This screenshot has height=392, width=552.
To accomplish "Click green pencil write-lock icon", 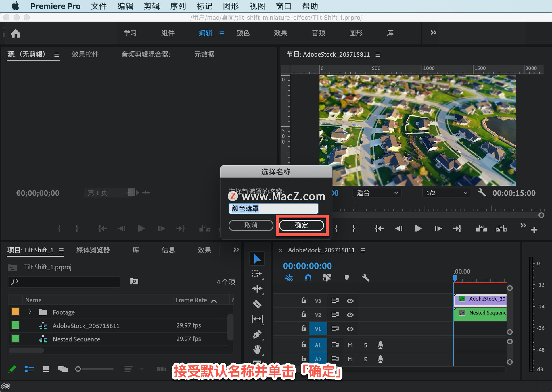I will [12, 369].
